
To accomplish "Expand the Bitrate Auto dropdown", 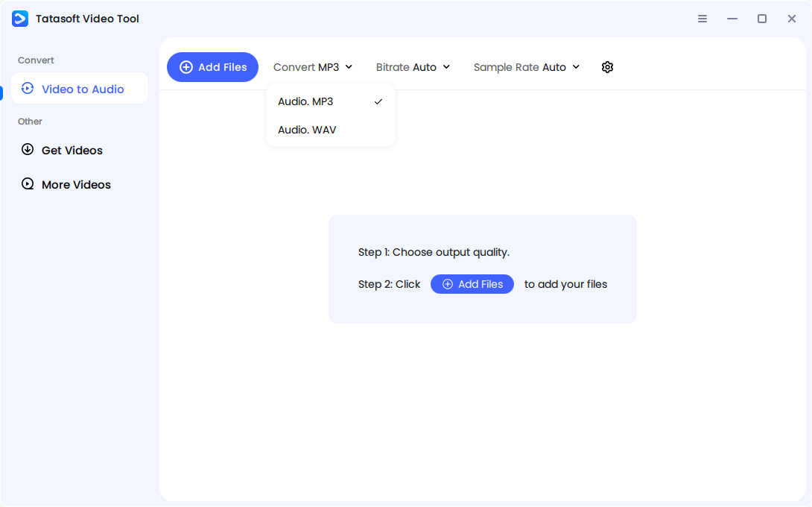I will pyautogui.click(x=413, y=67).
